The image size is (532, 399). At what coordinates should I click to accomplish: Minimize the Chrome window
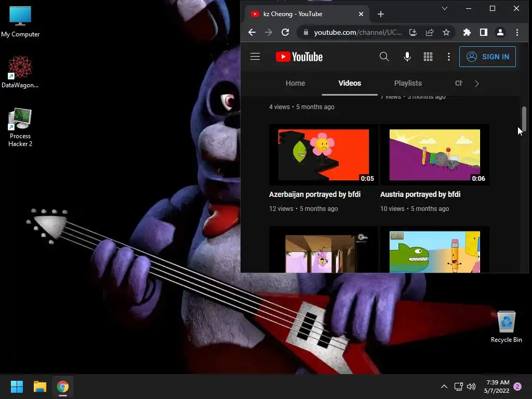pyautogui.click(x=469, y=8)
